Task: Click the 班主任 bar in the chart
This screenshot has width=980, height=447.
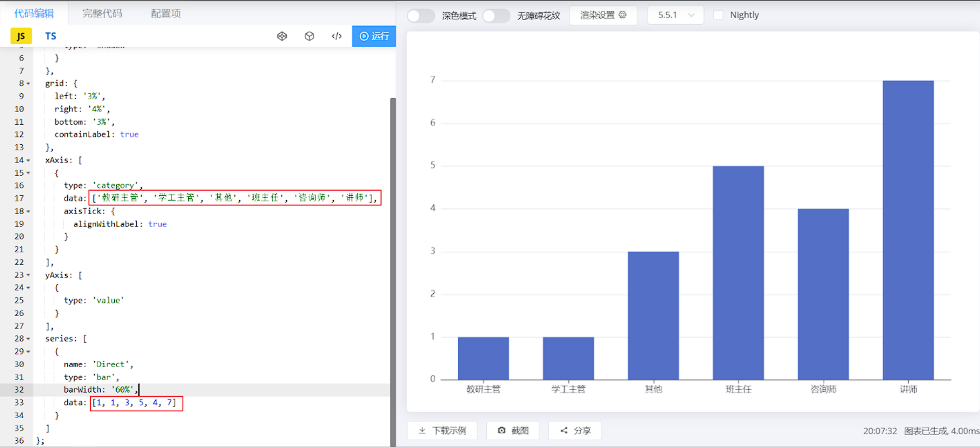Action: pyautogui.click(x=738, y=272)
